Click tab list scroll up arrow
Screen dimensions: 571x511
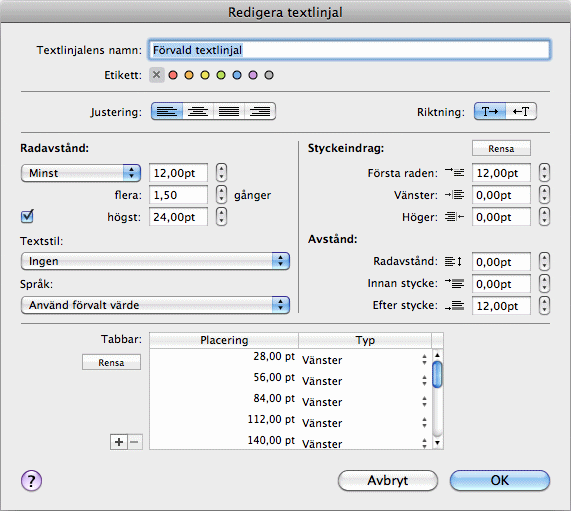point(437,355)
